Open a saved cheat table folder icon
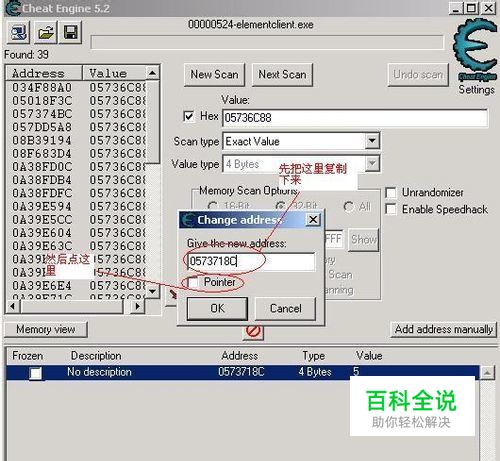Image resolution: width=500 pixels, height=461 pixels. pyautogui.click(x=46, y=33)
